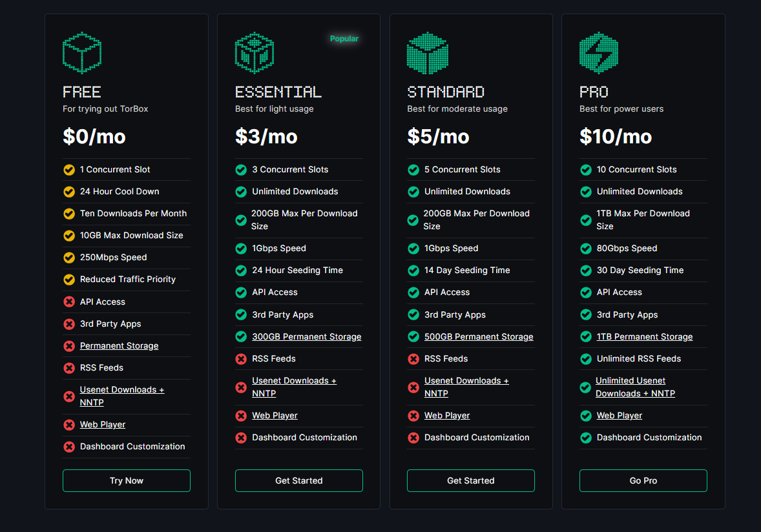
Task: Click green check beside 5 Concurrent Slots
Action: tap(413, 170)
